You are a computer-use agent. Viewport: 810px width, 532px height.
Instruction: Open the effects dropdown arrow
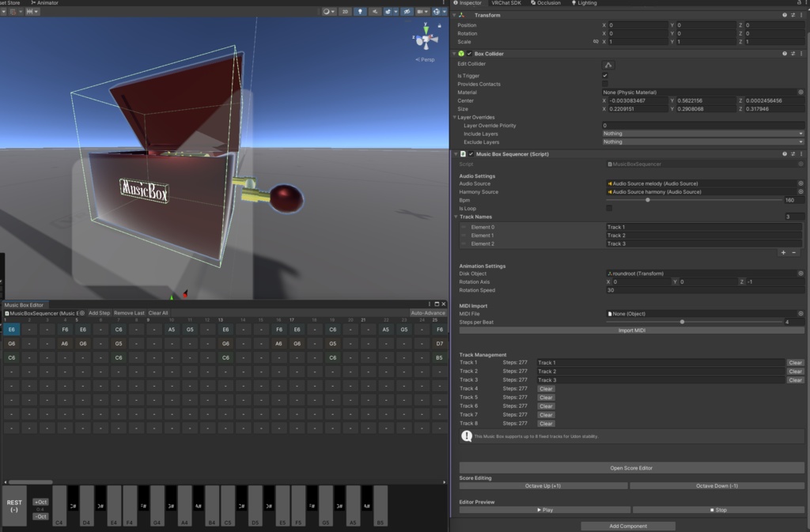(396, 11)
